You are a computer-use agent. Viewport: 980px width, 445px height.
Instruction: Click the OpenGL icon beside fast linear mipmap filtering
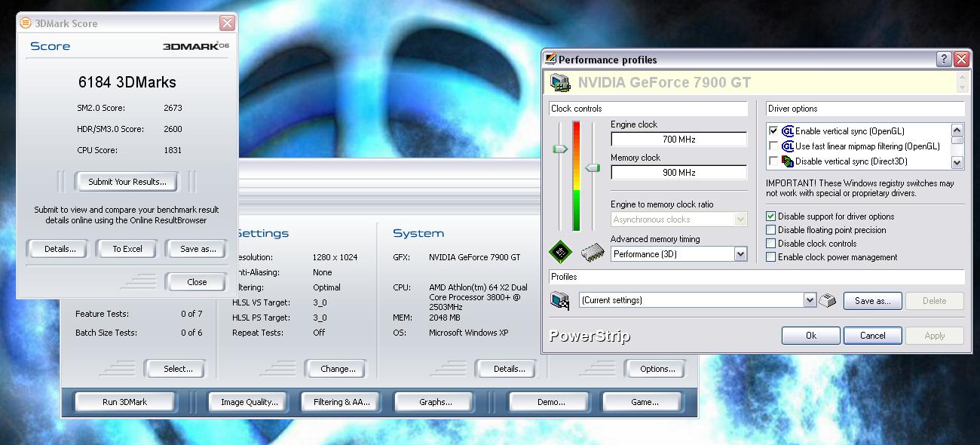click(788, 146)
